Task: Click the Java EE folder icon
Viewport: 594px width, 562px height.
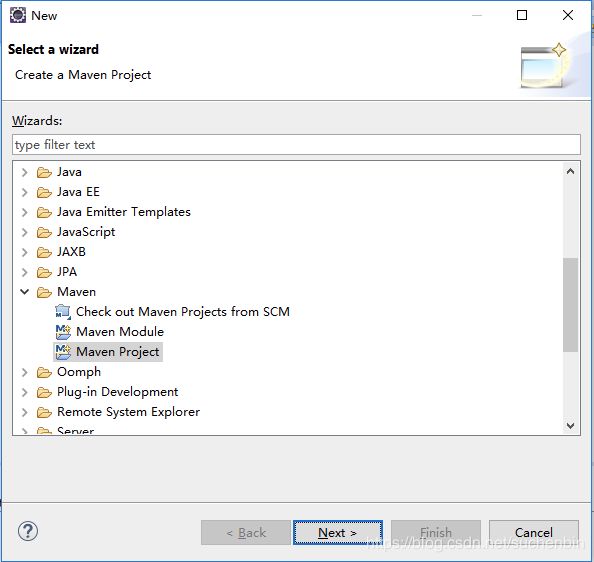Action: (44, 192)
